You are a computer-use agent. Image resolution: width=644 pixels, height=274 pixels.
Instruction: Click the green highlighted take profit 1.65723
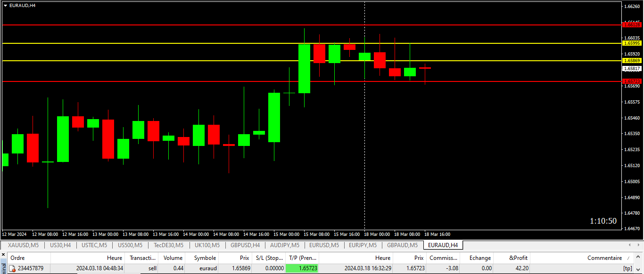click(302, 268)
